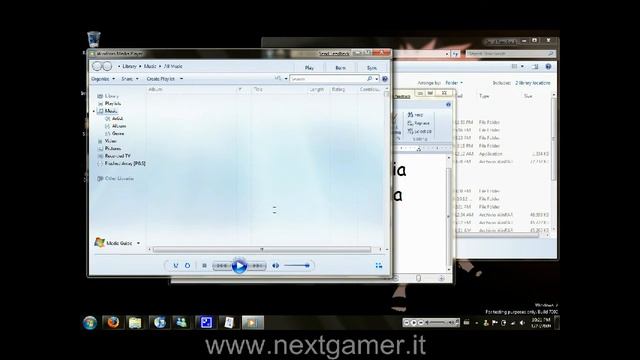Click the Title column header
Screen dimensions: 640x360
pyautogui.click(x=258, y=89)
